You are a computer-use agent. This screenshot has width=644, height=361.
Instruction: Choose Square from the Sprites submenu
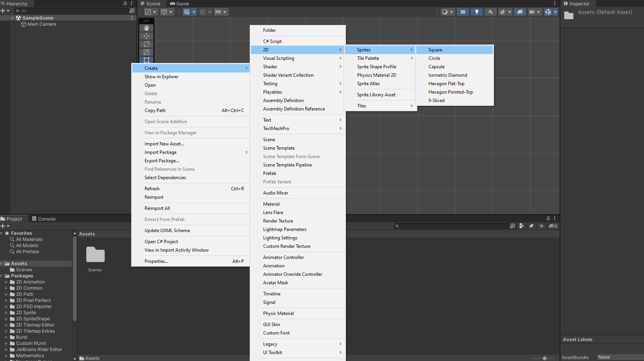click(435, 50)
